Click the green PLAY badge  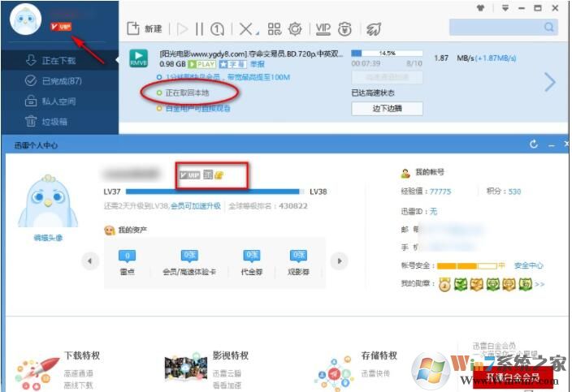tap(201, 64)
